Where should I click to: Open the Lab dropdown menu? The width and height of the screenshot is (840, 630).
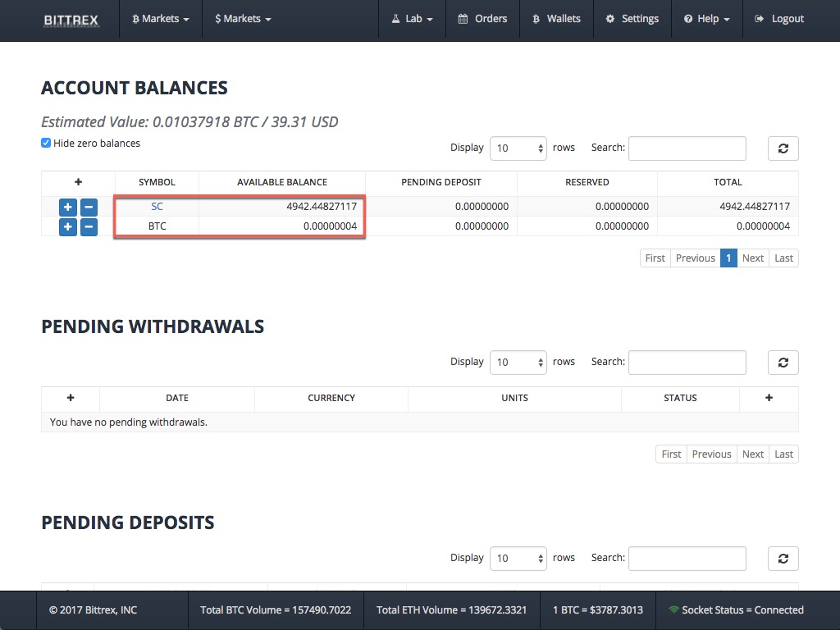click(x=412, y=19)
